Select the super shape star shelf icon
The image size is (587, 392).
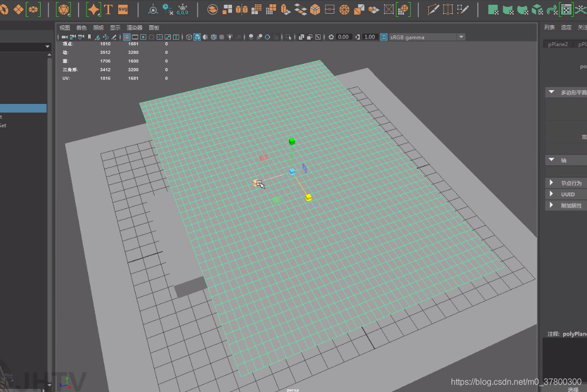coord(93,9)
